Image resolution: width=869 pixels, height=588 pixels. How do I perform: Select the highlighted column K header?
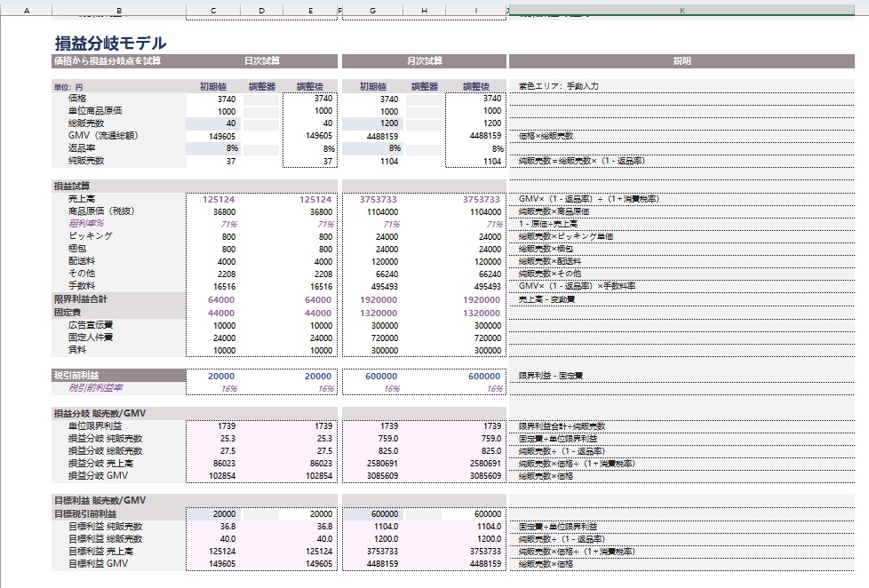(x=682, y=11)
